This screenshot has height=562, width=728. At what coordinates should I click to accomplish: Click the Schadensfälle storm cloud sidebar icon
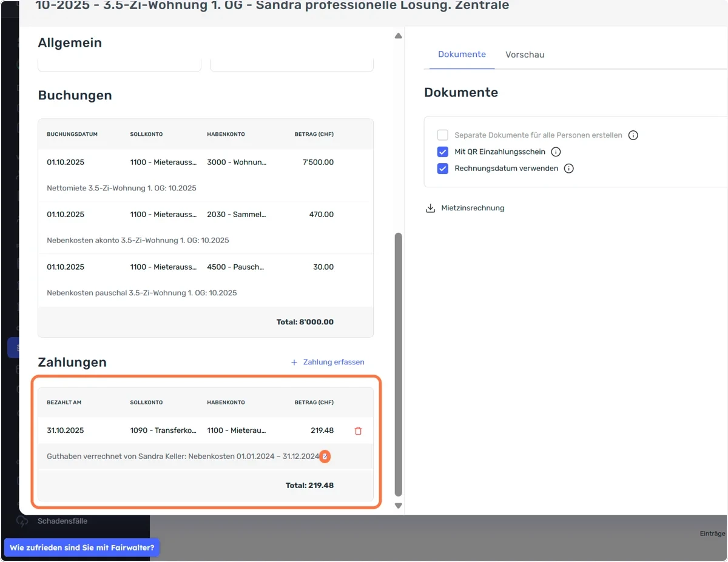tap(22, 521)
